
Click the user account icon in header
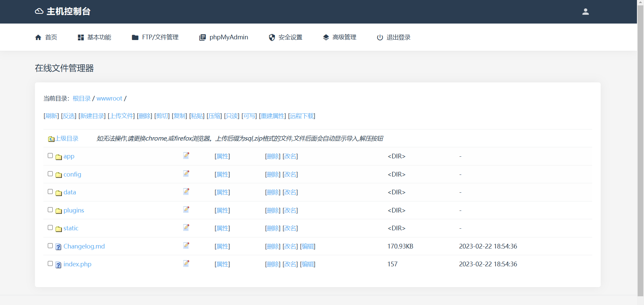pos(585,12)
